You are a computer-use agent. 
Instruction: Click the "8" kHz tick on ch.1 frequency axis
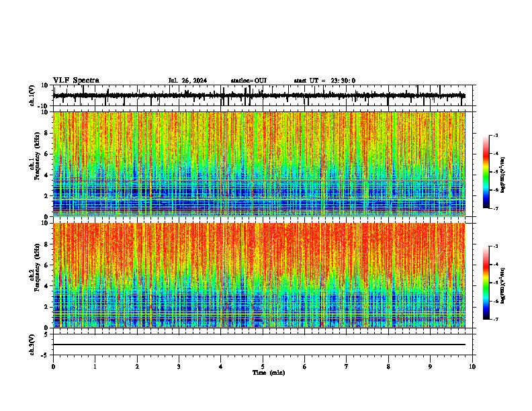46,133
